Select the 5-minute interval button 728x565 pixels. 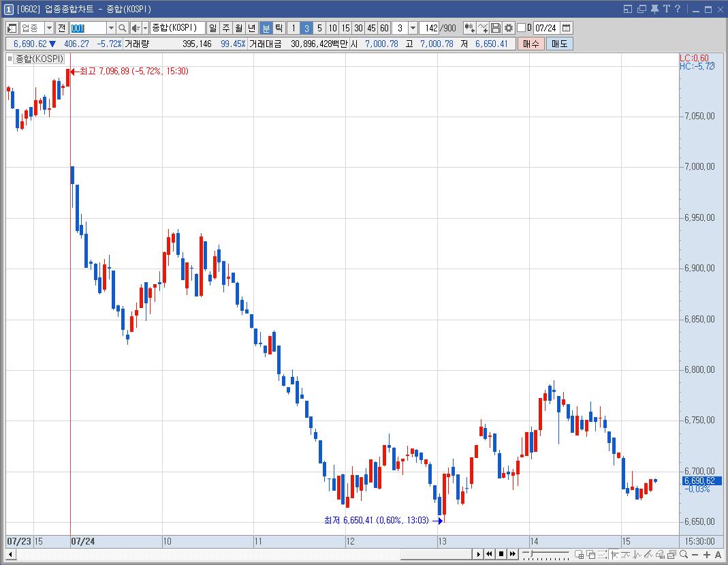[319, 28]
